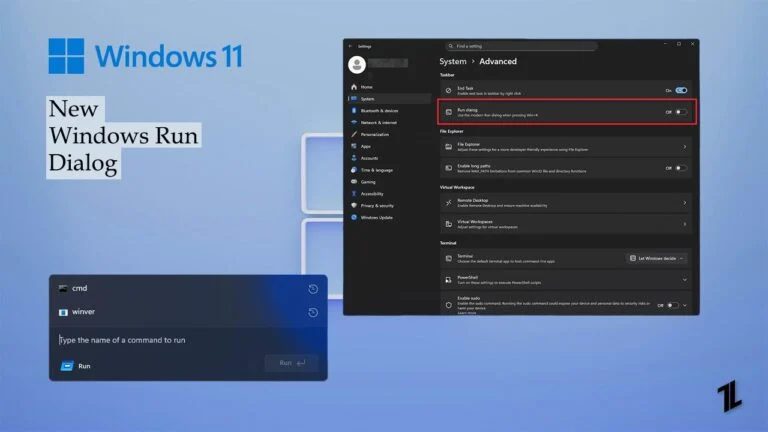
Task: Click the history icon next to cmd
Action: tap(313, 289)
